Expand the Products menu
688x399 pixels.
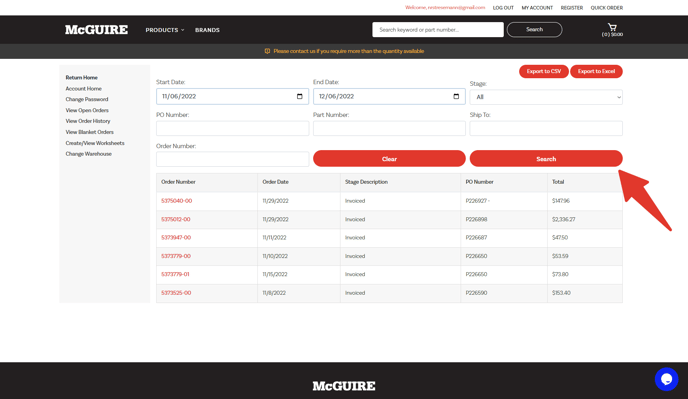[165, 30]
